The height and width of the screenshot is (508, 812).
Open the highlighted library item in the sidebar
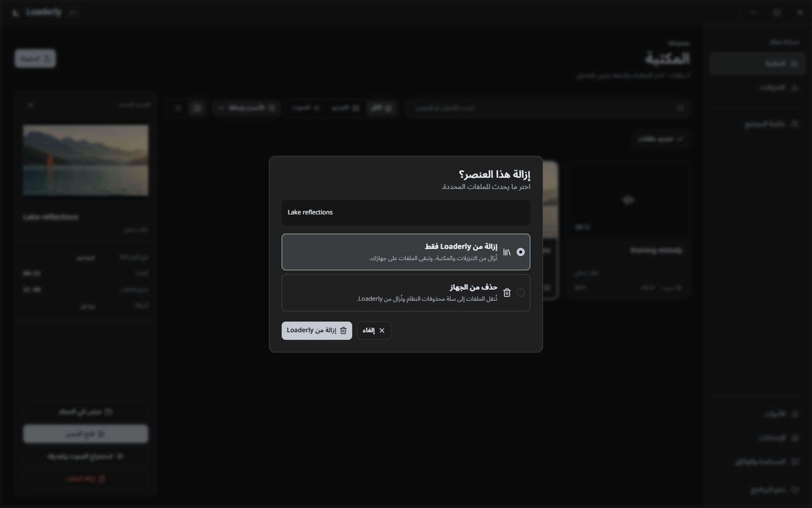pyautogui.click(x=757, y=63)
